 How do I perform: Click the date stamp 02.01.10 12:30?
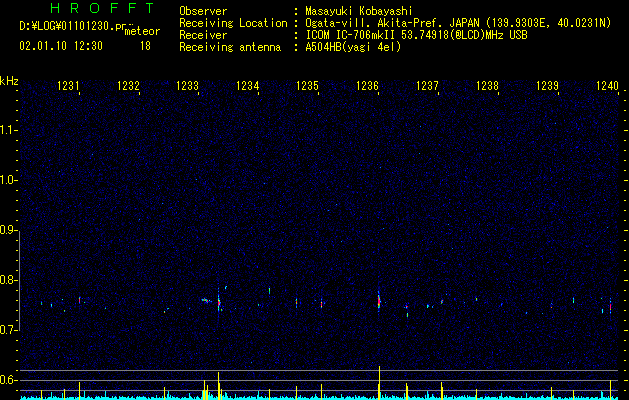(x=61, y=46)
